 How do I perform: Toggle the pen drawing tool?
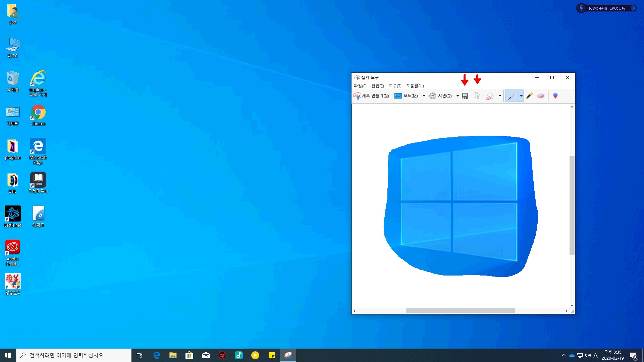tap(512, 96)
